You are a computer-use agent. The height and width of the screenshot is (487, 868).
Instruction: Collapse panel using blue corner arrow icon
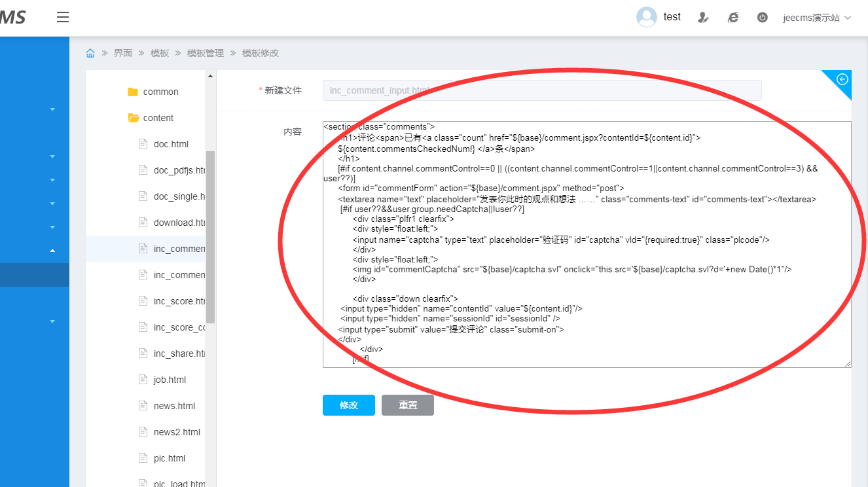(842, 79)
